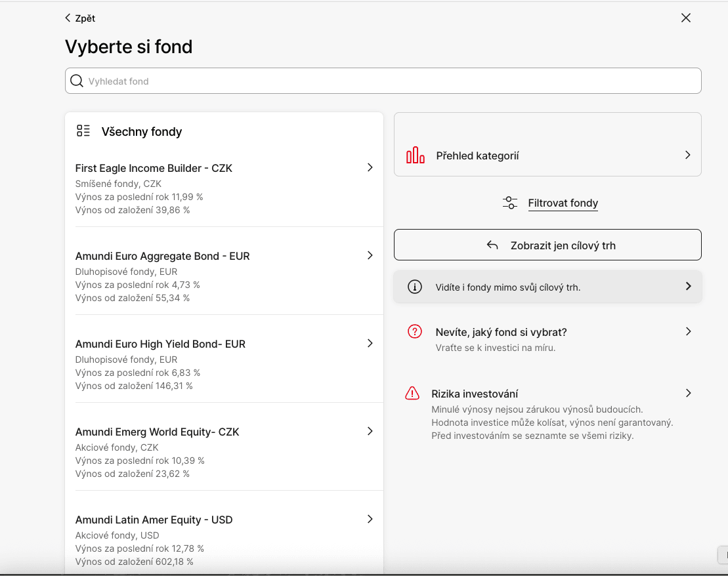Select the Amundi Euro High Yield Bond- EUR fund
The width and height of the screenshot is (728, 576).
(x=225, y=364)
